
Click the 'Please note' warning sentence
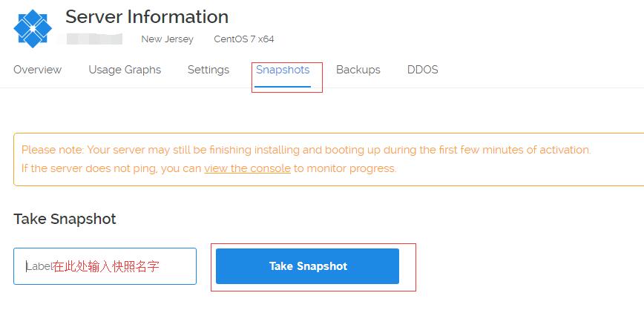(306, 150)
